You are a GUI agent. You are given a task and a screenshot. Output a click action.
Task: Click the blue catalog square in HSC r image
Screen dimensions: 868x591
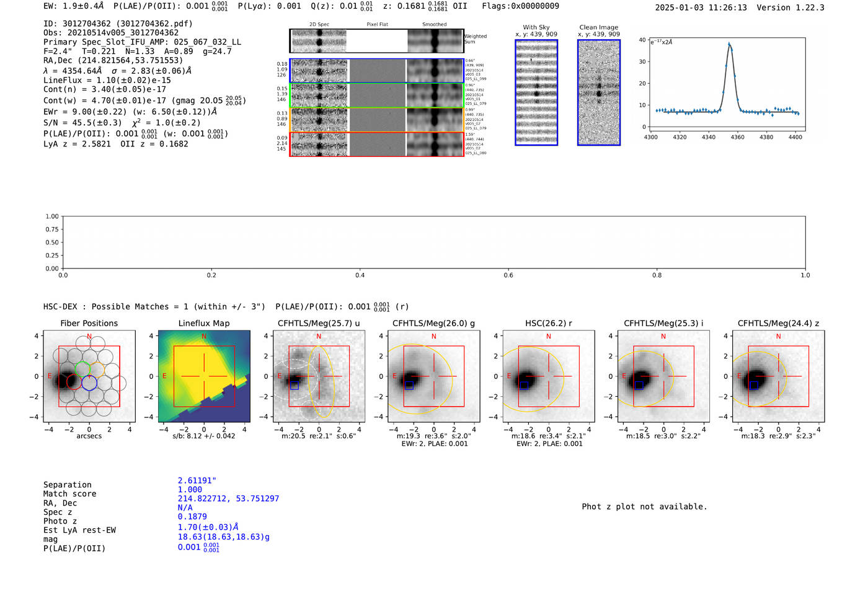pos(524,386)
